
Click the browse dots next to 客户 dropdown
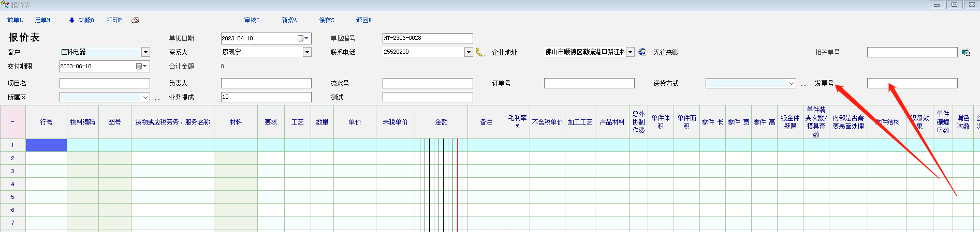pos(157,53)
